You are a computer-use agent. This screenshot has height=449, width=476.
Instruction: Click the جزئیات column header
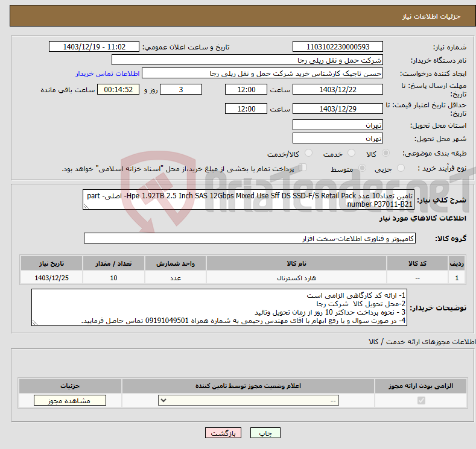point(70,386)
